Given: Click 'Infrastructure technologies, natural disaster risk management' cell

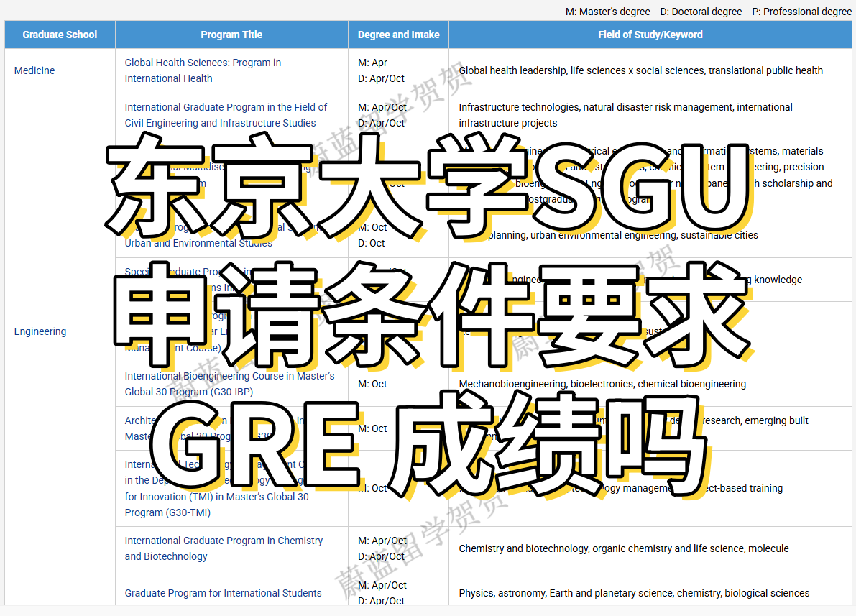Looking at the screenshot, I should 650,115.
